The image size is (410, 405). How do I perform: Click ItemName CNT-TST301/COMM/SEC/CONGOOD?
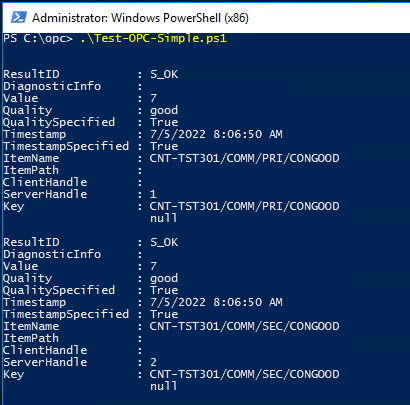(244, 326)
